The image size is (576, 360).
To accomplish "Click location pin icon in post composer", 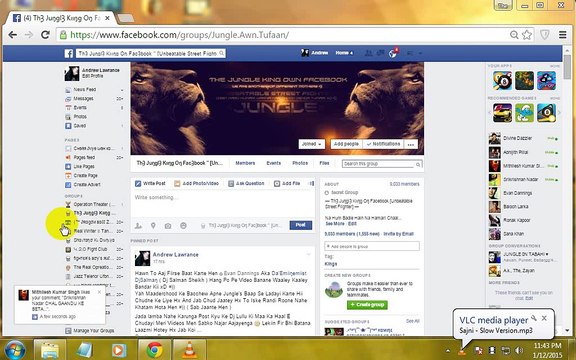I will 153,226.
